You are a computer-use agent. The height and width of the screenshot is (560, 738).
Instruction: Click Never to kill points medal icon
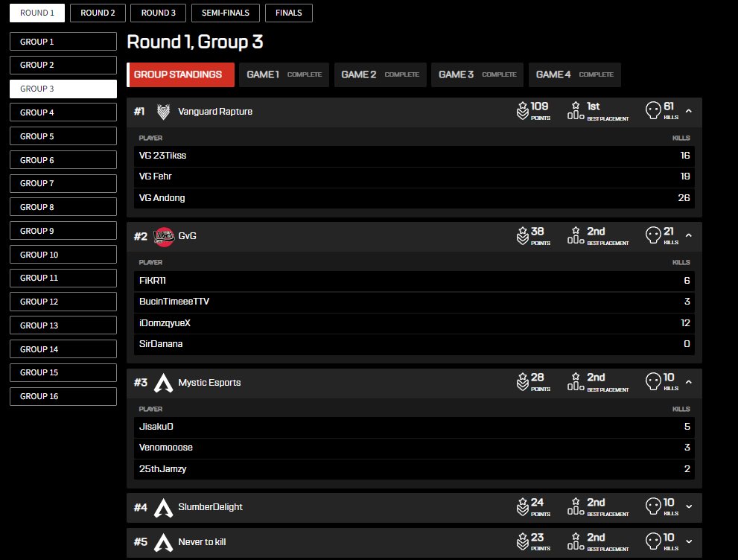tap(523, 541)
